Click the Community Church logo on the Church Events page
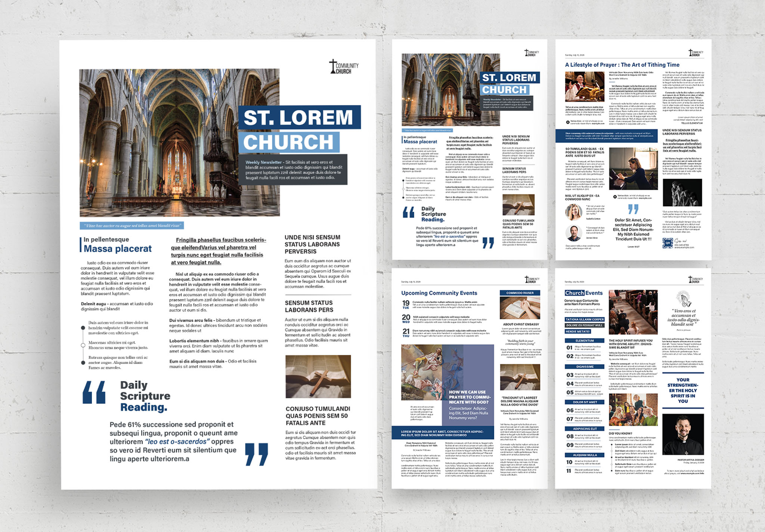The image size is (765, 532). point(696,279)
